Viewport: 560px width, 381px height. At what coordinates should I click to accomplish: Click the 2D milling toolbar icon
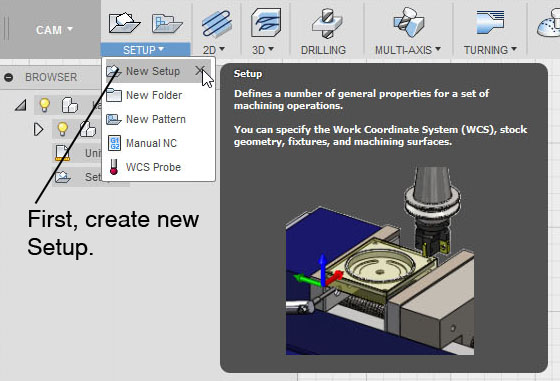click(216, 24)
